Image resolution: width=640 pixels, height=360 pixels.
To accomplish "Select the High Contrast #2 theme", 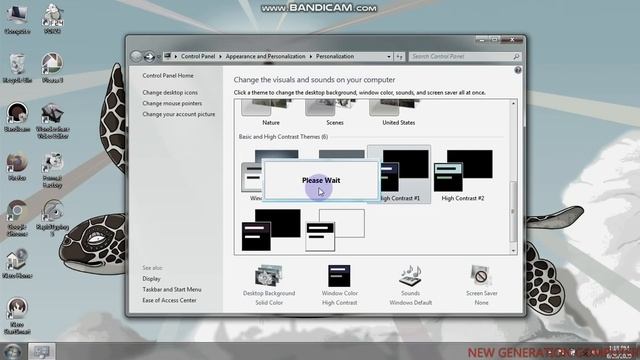I will point(463,175).
